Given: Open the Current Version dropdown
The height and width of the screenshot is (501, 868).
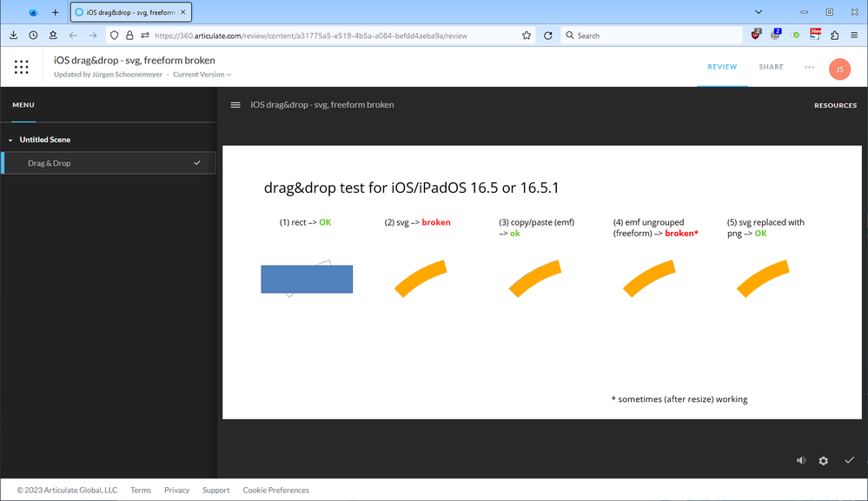Looking at the screenshot, I should pos(202,75).
